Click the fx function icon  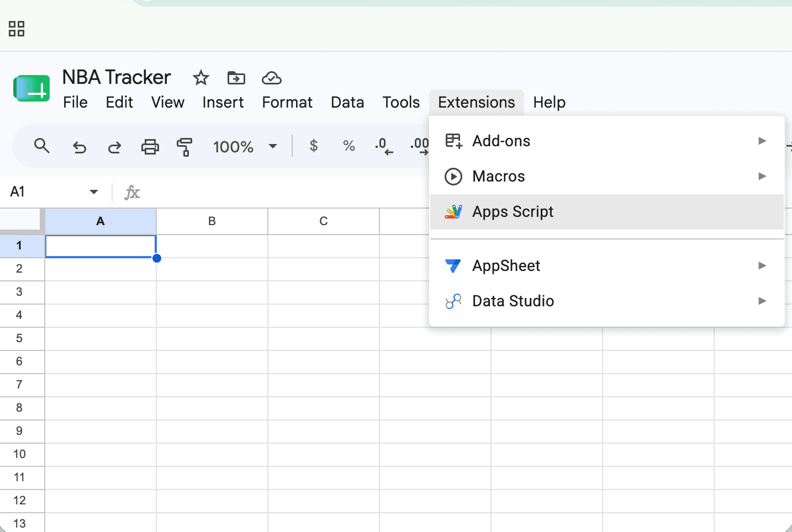pos(132,193)
